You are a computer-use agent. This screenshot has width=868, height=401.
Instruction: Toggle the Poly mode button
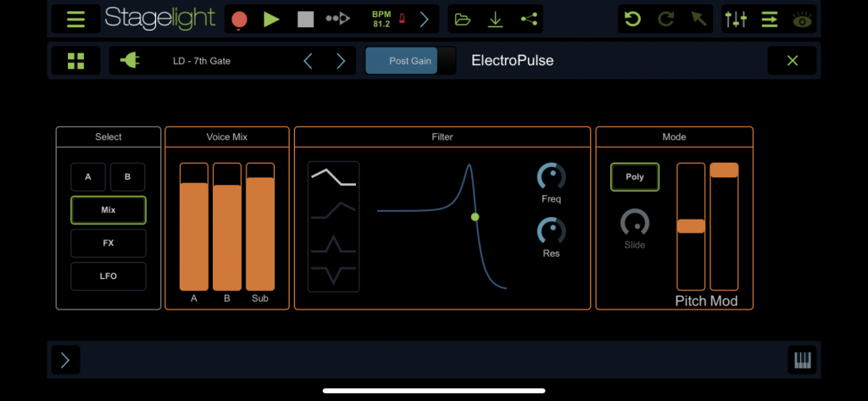point(635,177)
